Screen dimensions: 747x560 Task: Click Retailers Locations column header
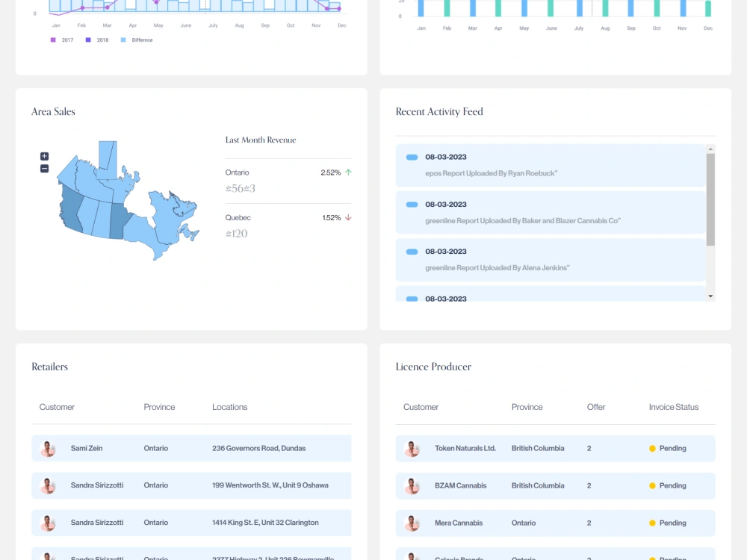(229, 407)
